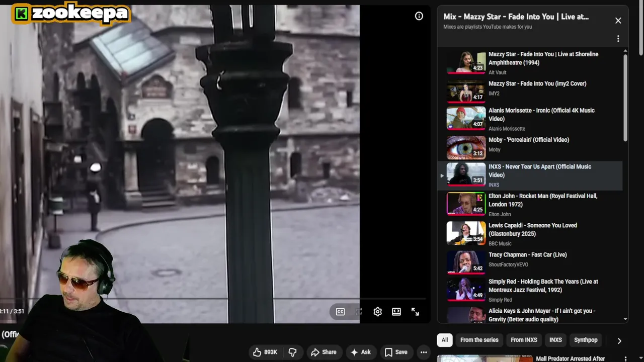Share the video
Screen dimensions: 644x362
tap(324, 352)
